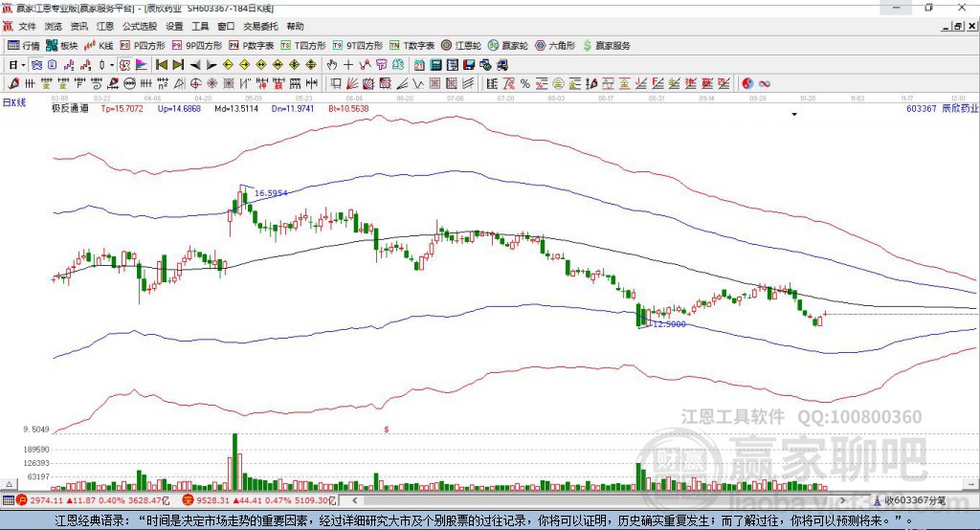Click the yin-yang circle icon

point(747,84)
